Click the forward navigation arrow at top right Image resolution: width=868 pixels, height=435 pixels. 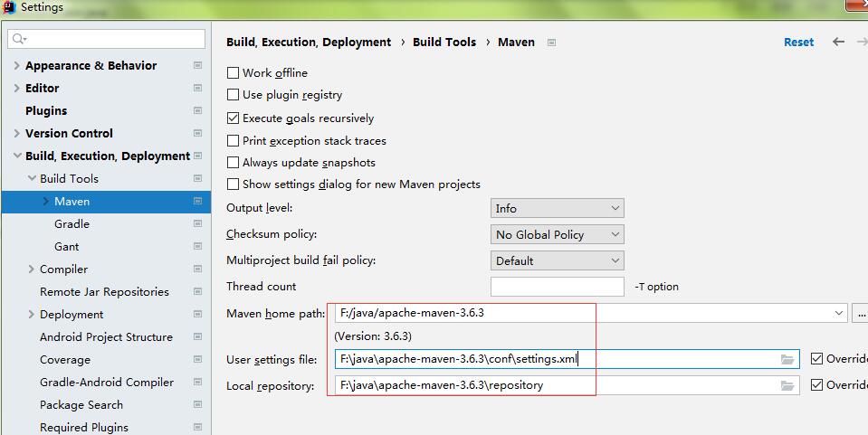coord(861,42)
